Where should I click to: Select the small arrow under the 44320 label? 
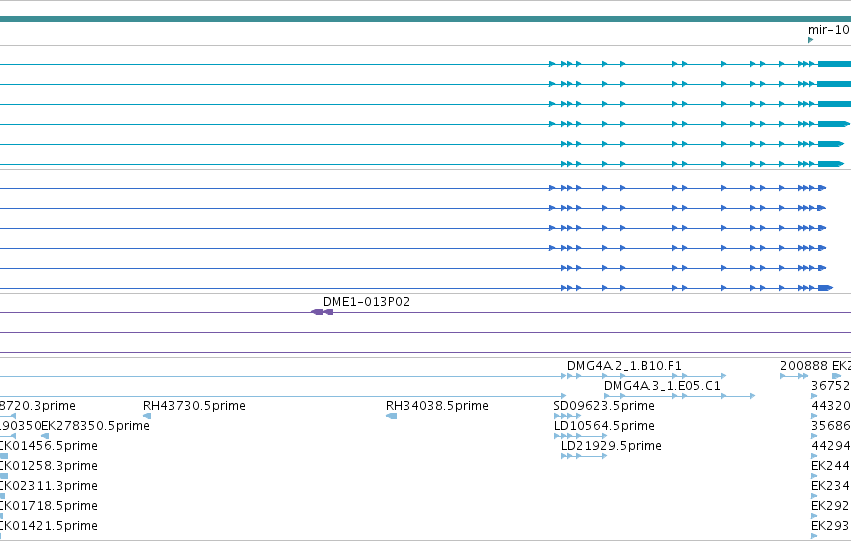[x=814, y=416]
